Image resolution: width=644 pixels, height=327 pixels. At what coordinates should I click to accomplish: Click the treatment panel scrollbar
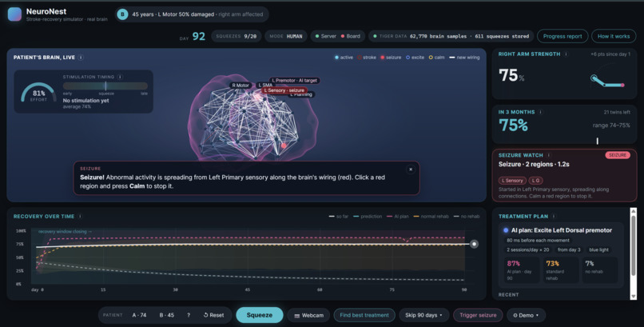pyautogui.click(x=633, y=246)
